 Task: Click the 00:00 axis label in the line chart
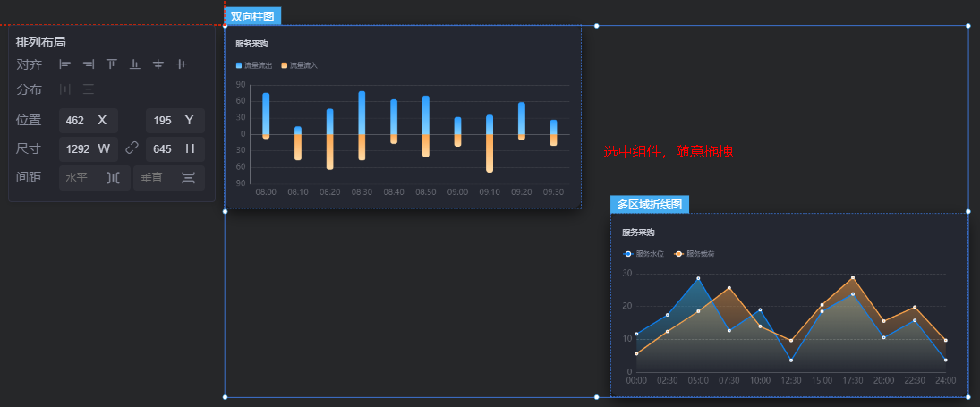tap(636, 380)
